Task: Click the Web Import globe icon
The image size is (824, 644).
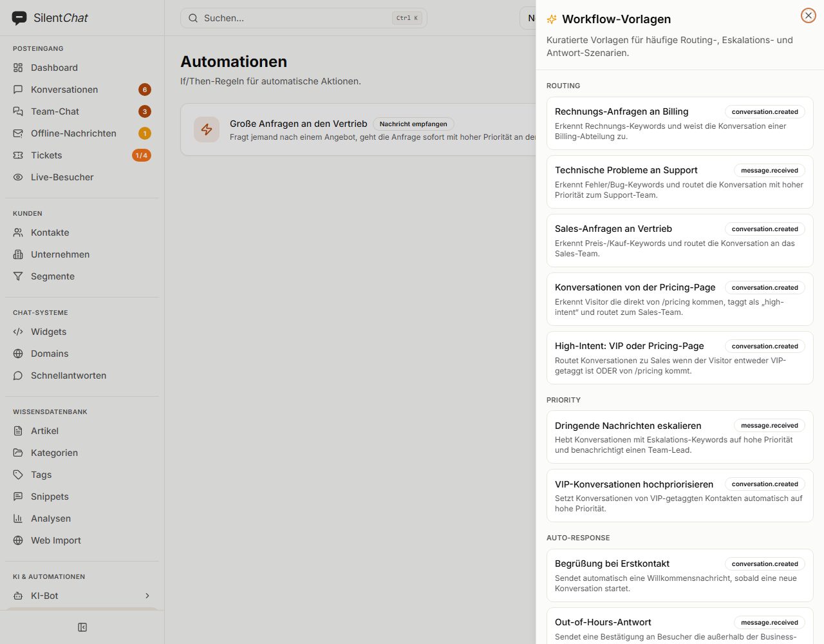Action: click(18, 540)
